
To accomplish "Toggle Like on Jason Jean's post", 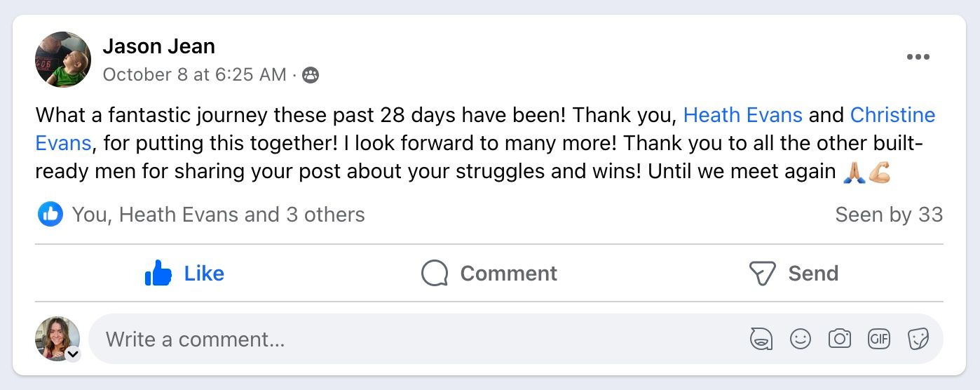I will 184,273.
